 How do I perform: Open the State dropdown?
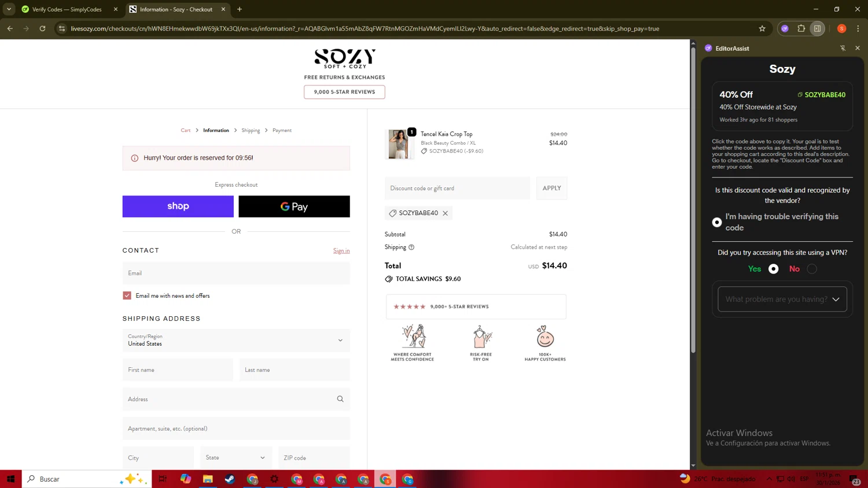coord(236,457)
